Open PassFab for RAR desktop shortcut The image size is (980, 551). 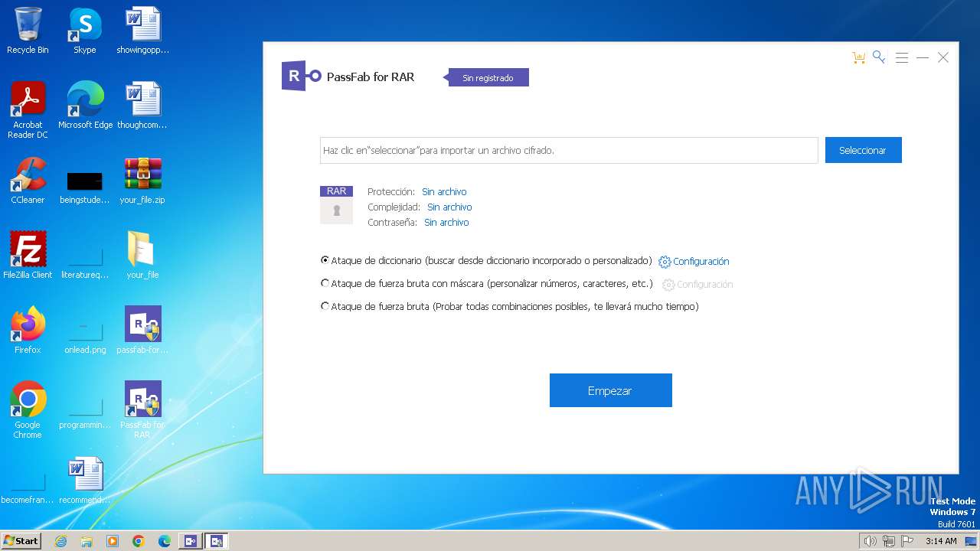coord(142,410)
